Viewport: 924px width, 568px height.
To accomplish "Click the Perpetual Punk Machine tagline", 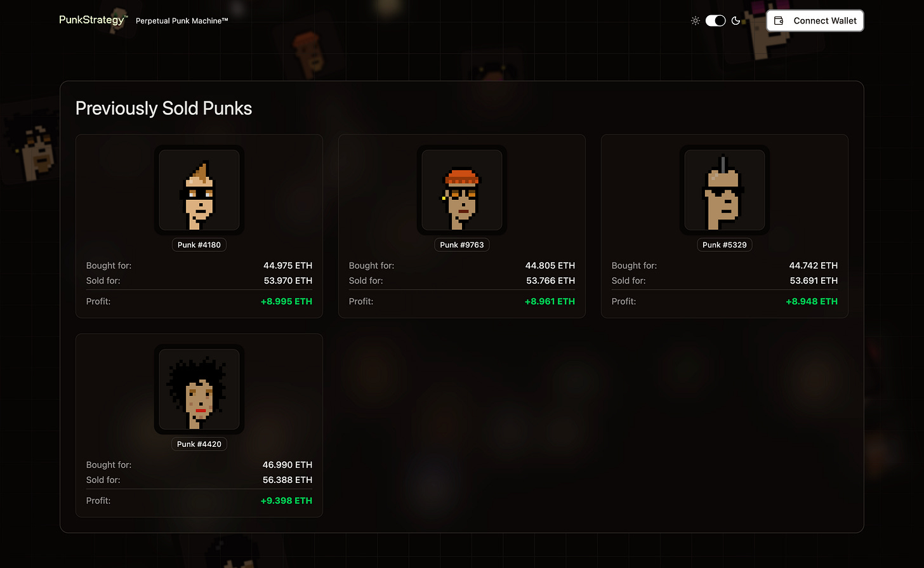I will pos(181,21).
